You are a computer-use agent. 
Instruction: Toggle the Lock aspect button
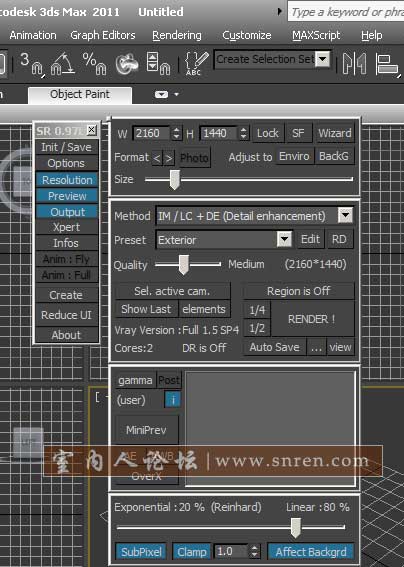point(268,133)
